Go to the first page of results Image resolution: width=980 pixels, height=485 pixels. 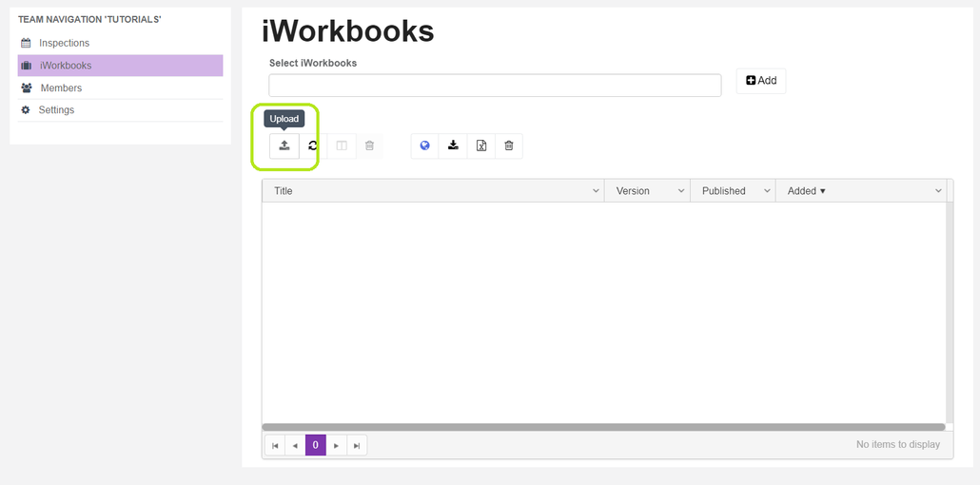point(275,445)
